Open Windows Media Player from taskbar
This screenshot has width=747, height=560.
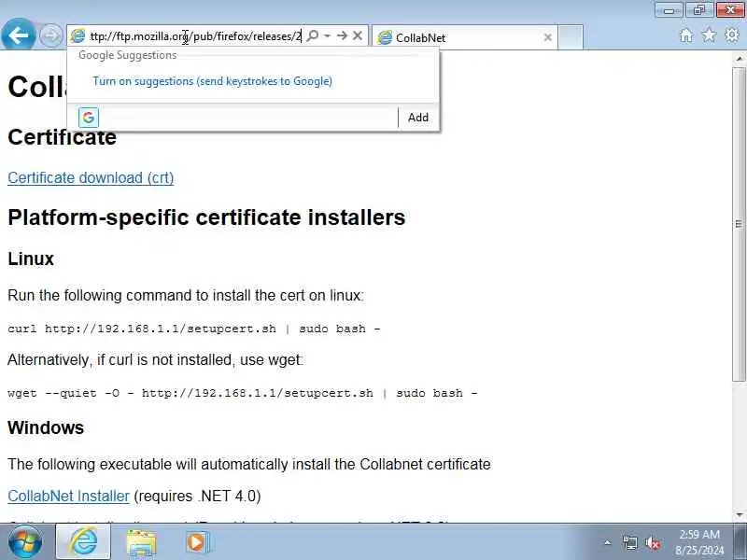(197, 542)
